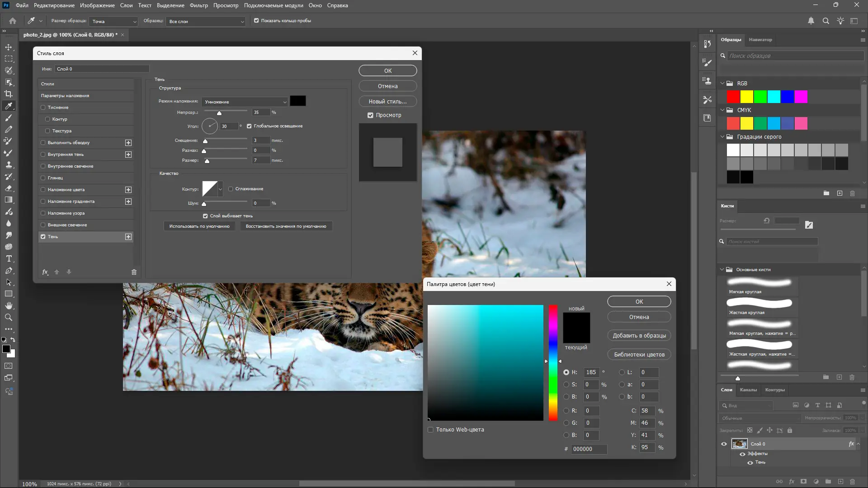The width and height of the screenshot is (868, 488).
Task: Select the Crop tool
Action: (9, 94)
